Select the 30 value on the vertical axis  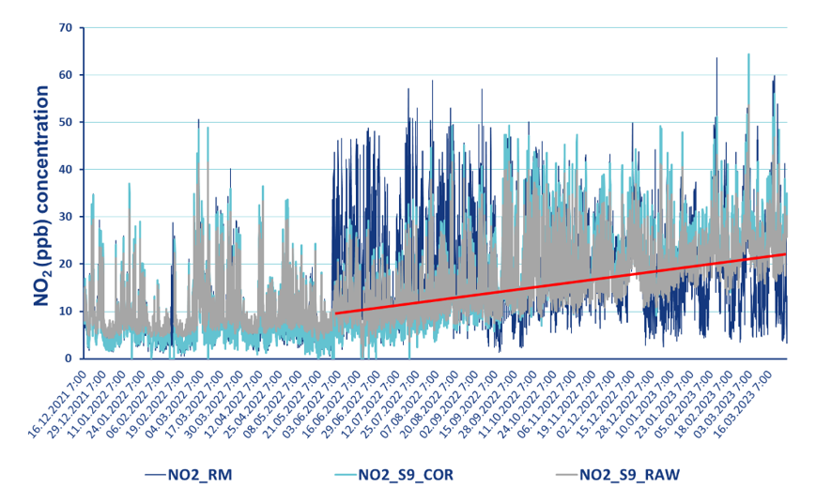[x=65, y=218]
